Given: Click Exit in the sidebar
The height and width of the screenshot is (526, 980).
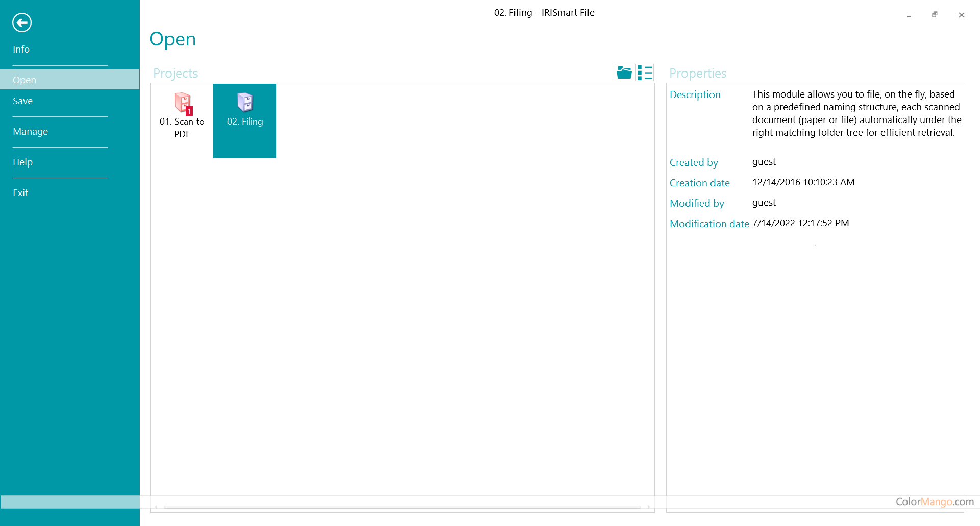Looking at the screenshot, I should (20, 193).
